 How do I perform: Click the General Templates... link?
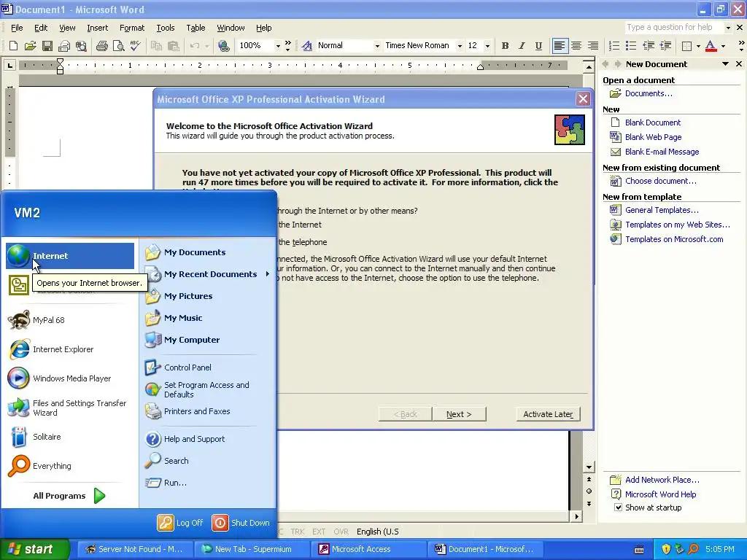point(662,210)
